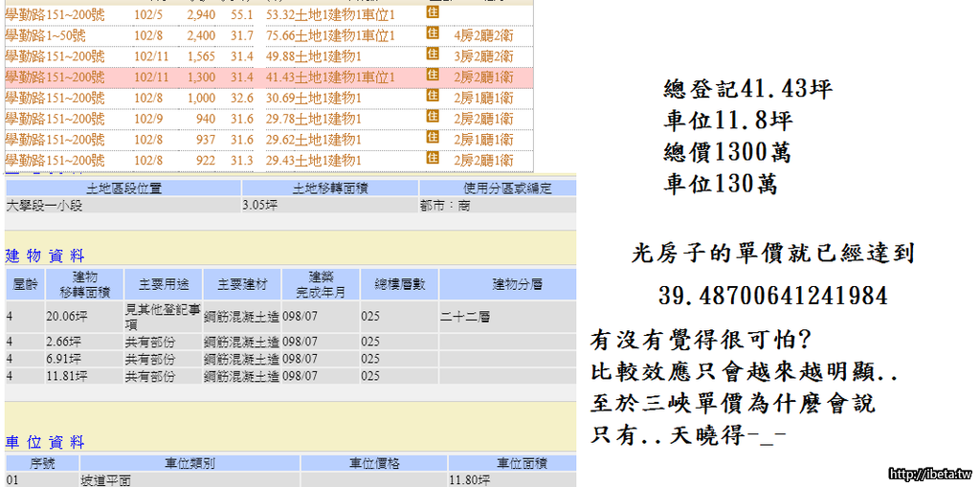Click the 住 icon in the 1,565 price row
Image resolution: width=980 pixels, height=487 pixels.
pyautogui.click(x=432, y=55)
